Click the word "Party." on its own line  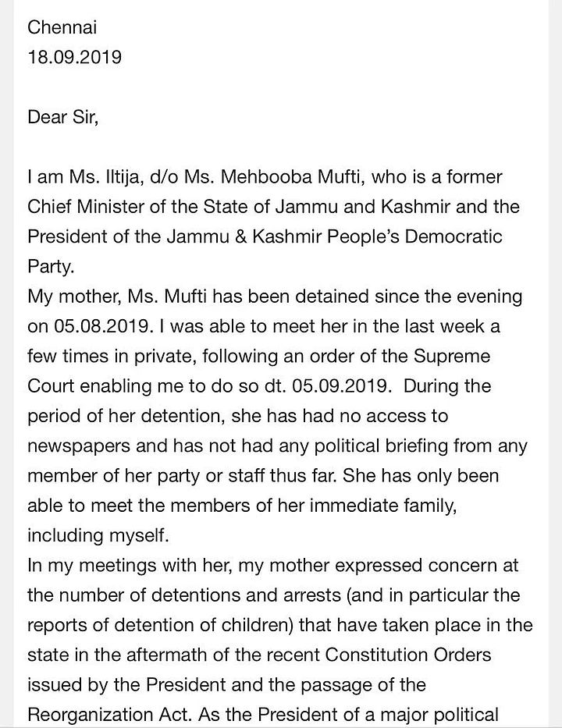[x=51, y=267]
